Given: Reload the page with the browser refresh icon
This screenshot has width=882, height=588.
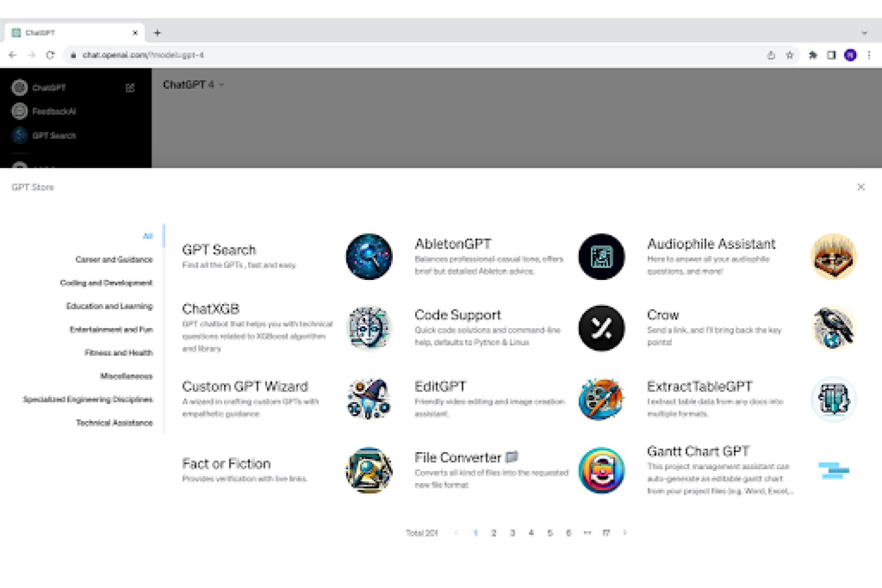Looking at the screenshot, I should [51, 55].
